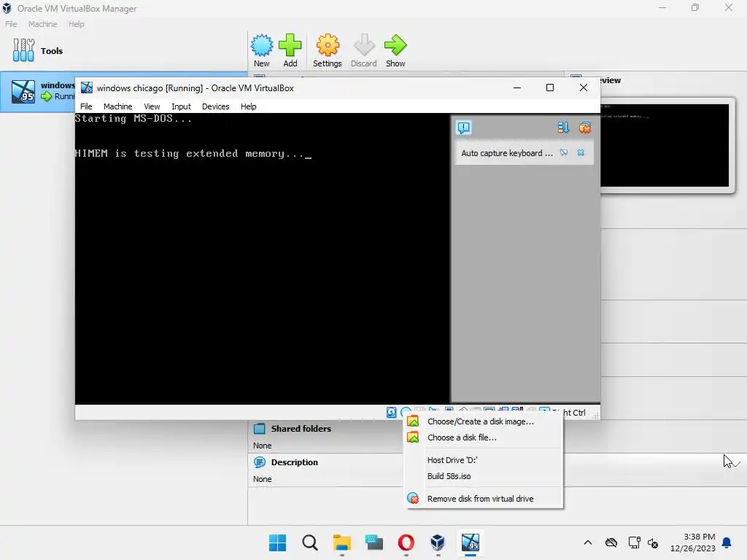Switch to the Windows 95 VM taskbar icon
This screenshot has width=747, height=560.
pyautogui.click(x=471, y=542)
